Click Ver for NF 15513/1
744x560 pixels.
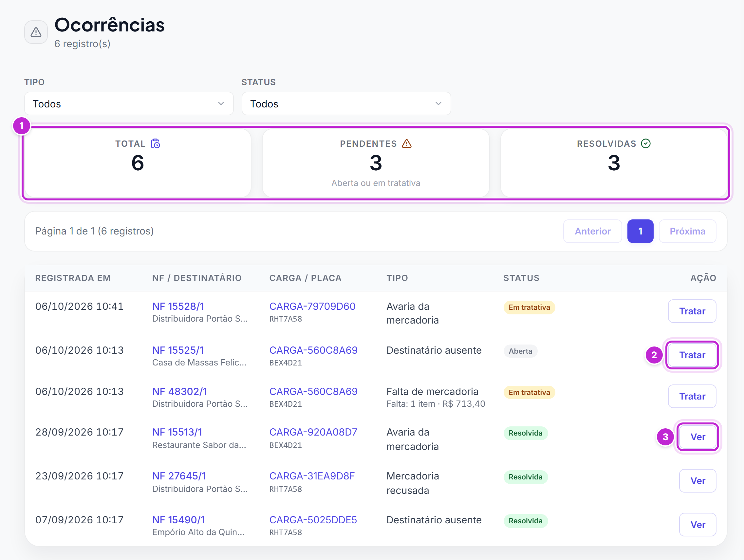click(x=697, y=437)
